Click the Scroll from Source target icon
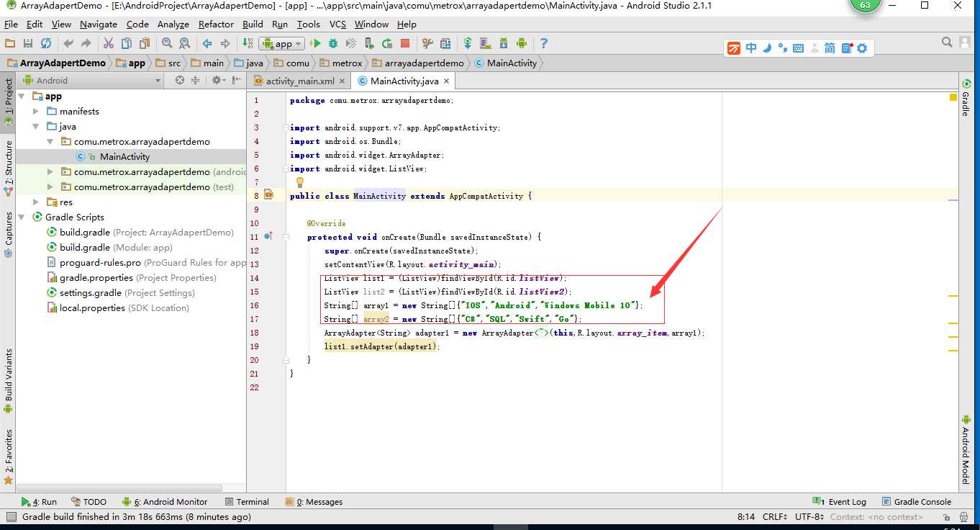 click(180, 80)
